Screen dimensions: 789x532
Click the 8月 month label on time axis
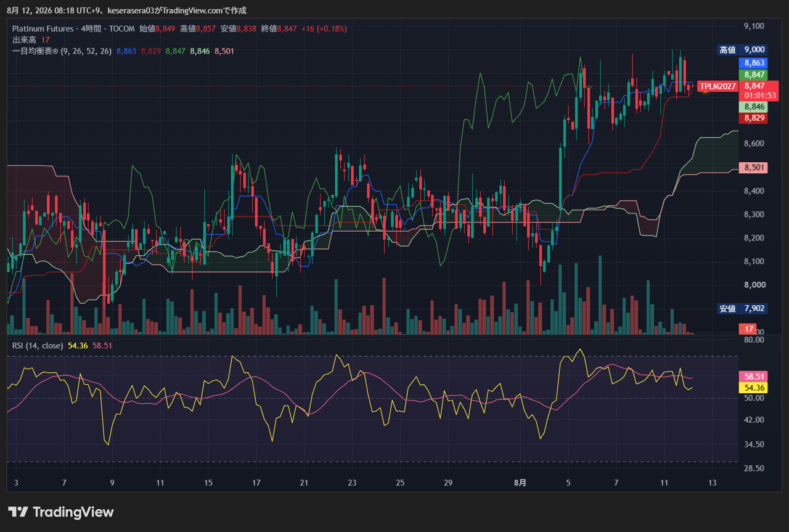[521, 483]
